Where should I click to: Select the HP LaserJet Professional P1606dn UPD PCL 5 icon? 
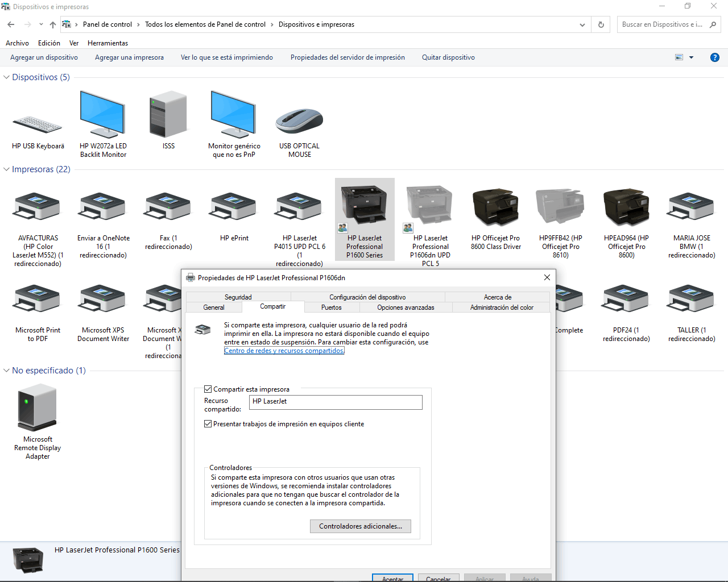pos(430,206)
